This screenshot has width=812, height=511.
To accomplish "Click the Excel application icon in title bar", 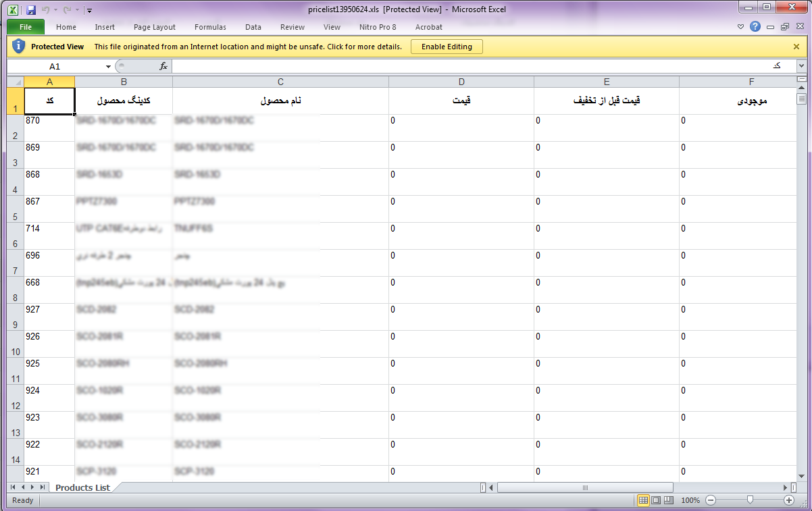I will 13,10.
